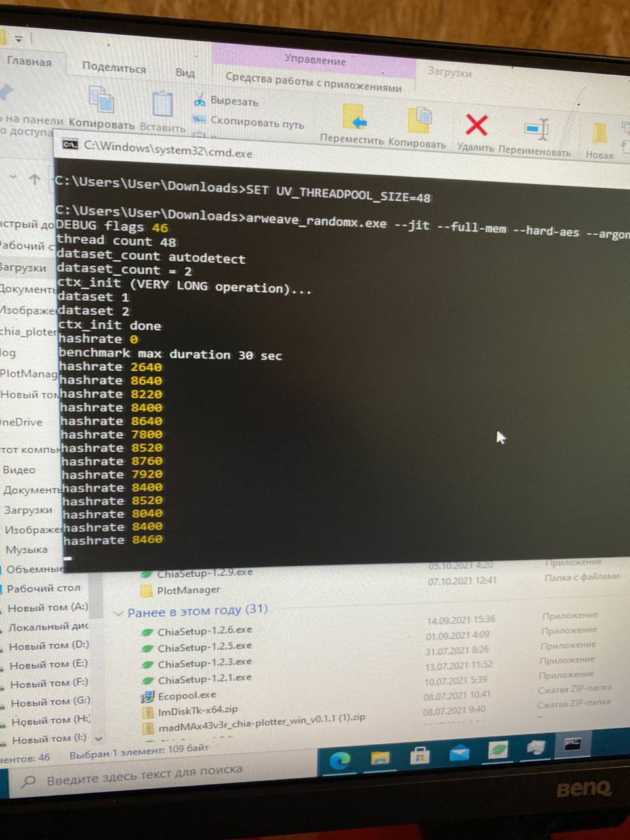Click the status text Выбран 1 элемент

coord(139,751)
